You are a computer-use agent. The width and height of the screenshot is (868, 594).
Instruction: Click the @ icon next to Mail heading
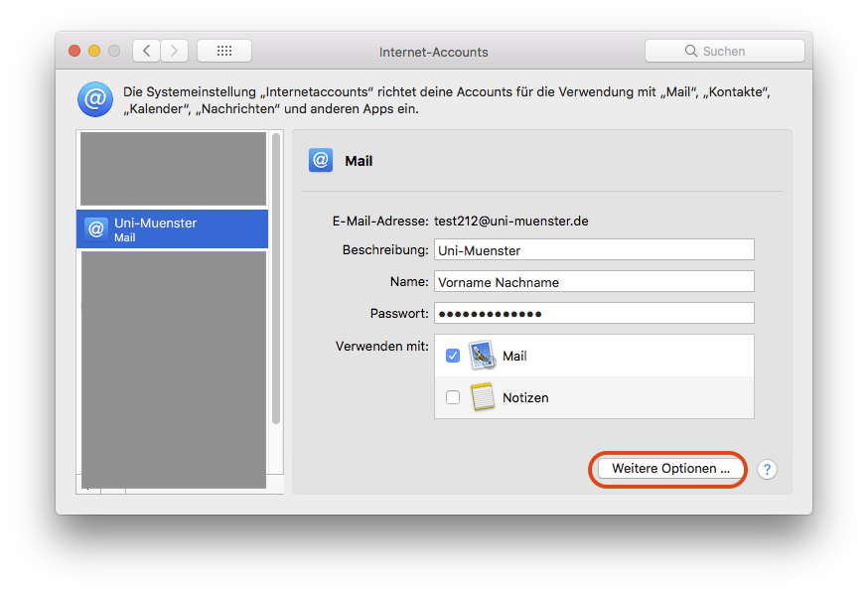(321, 160)
